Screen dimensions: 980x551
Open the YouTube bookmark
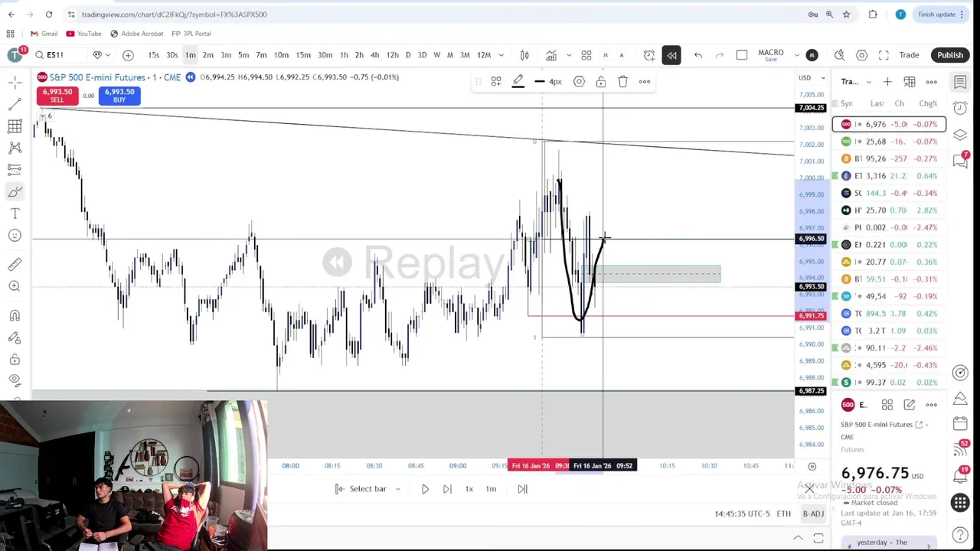[x=83, y=34]
